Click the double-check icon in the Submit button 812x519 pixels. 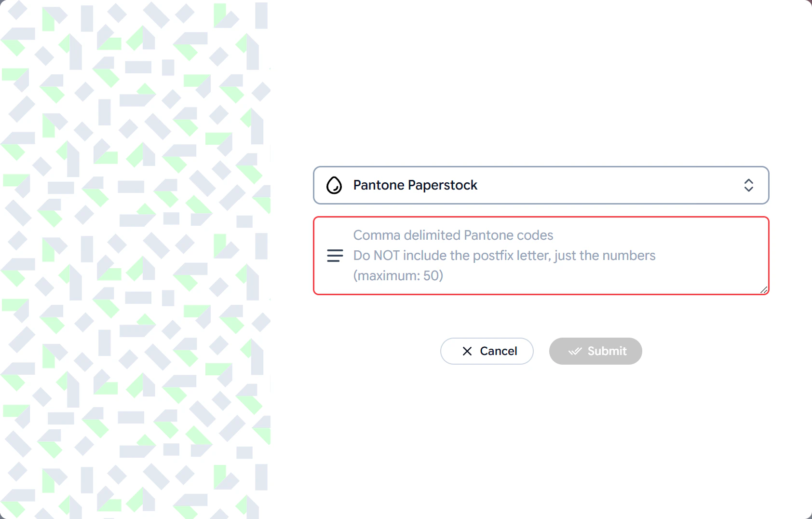(x=575, y=351)
